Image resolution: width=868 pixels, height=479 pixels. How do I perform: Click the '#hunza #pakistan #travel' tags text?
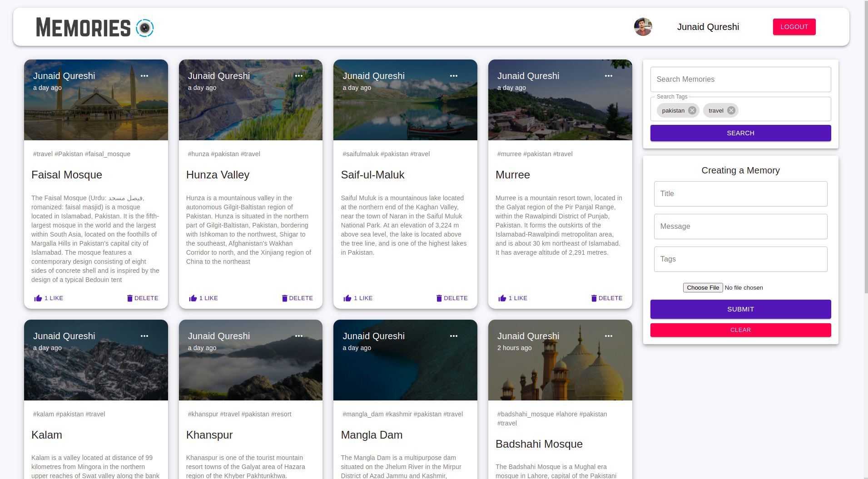point(224,154)
